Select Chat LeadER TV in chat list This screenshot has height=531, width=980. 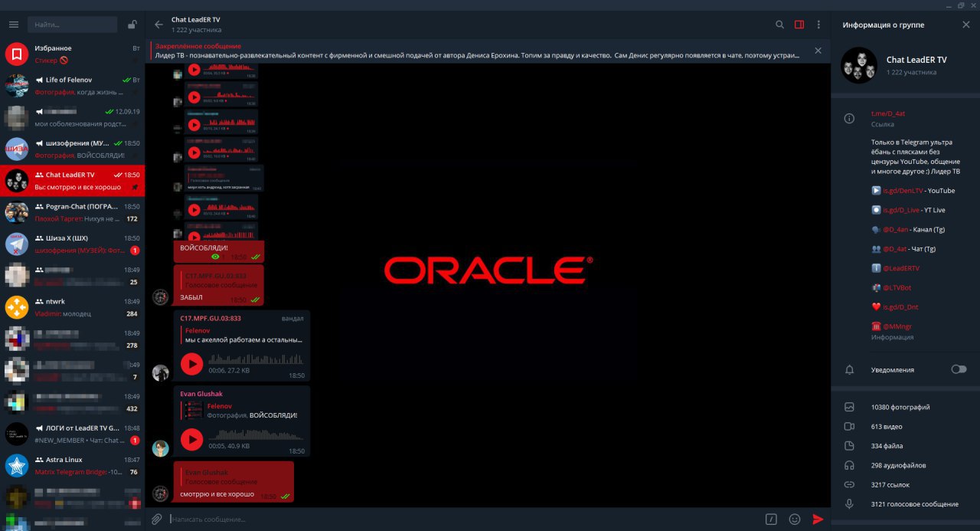coord(73,181)
